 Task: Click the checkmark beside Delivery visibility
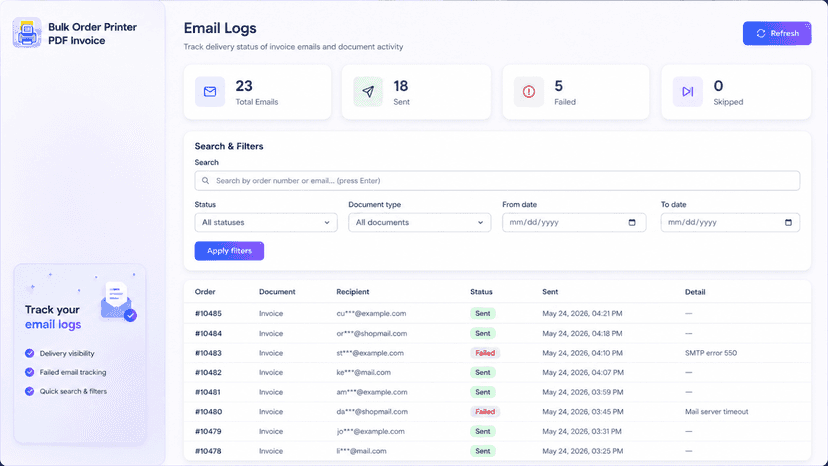pyautogui.click(x=30, y=353)
